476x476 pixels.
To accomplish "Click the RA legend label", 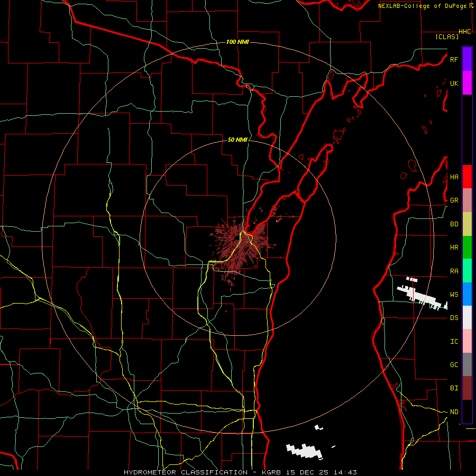I will point(454,271).
